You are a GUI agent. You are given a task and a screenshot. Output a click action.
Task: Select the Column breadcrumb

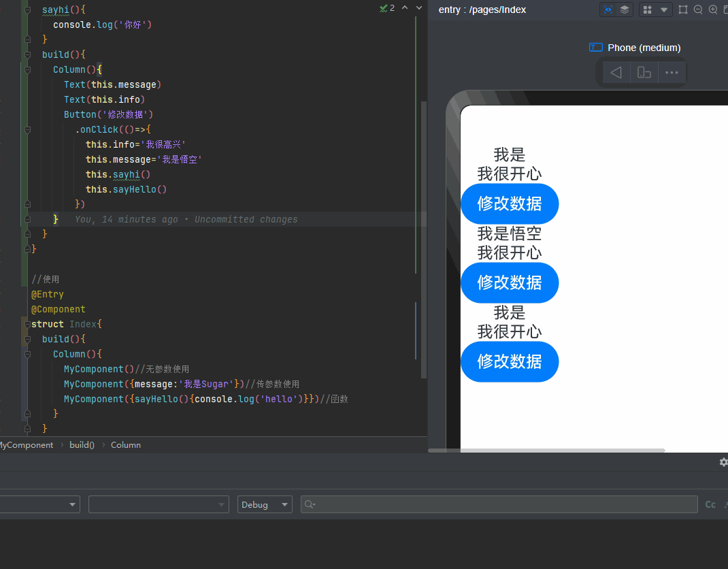click(x=125, y=445)
